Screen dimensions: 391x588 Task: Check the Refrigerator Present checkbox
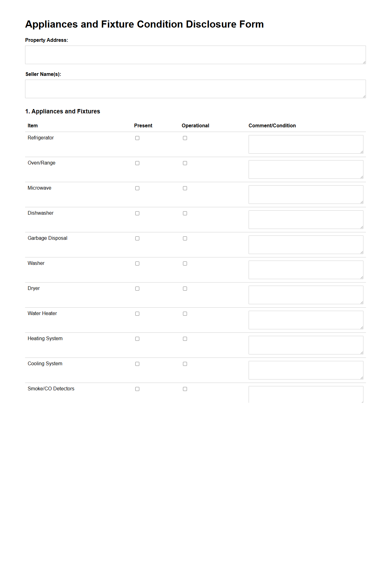[137, 138]
